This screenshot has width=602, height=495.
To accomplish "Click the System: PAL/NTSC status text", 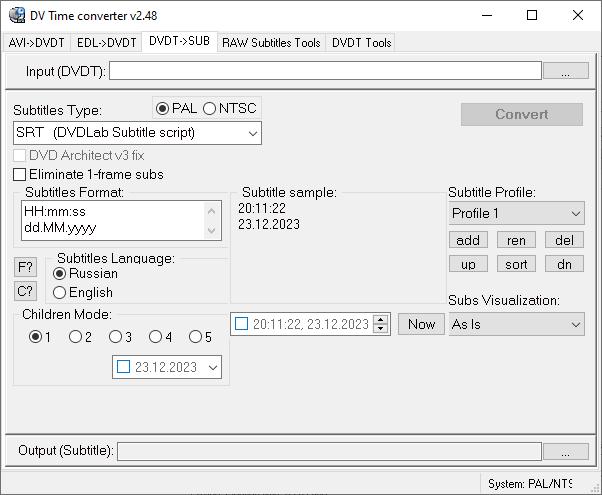I will pyautogui.click(x=530, y=483).
